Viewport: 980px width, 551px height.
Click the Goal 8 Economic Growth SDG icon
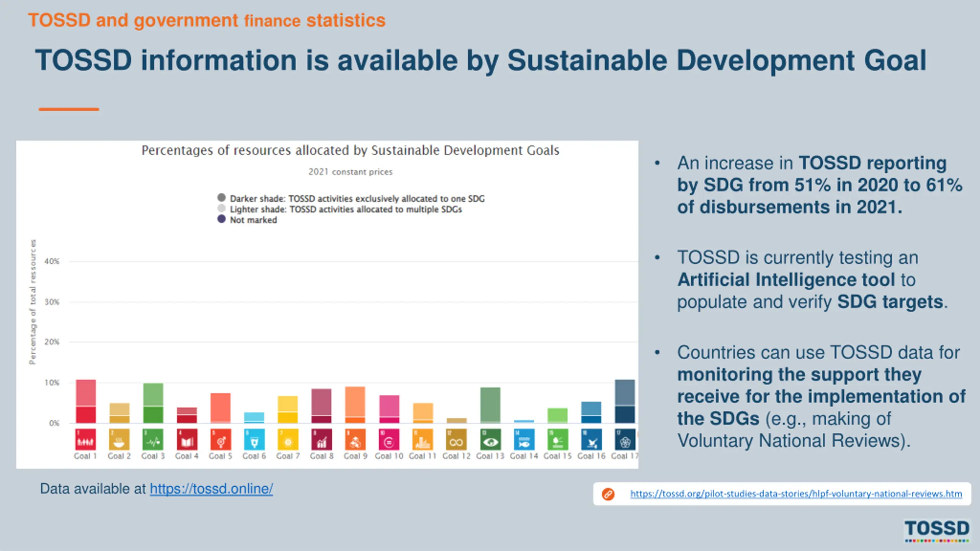(x=322, y=439)
